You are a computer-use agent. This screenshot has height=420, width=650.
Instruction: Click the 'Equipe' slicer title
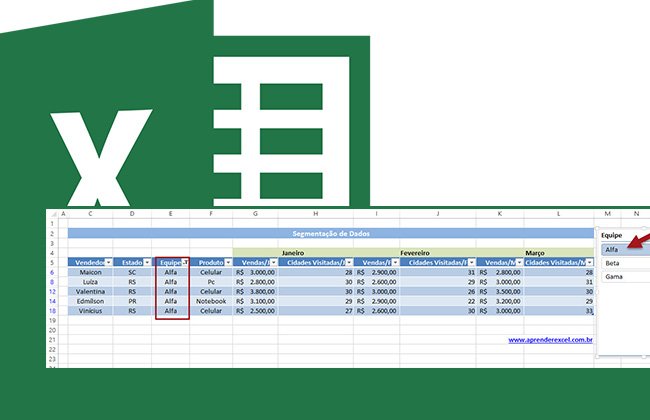[611, 235]
